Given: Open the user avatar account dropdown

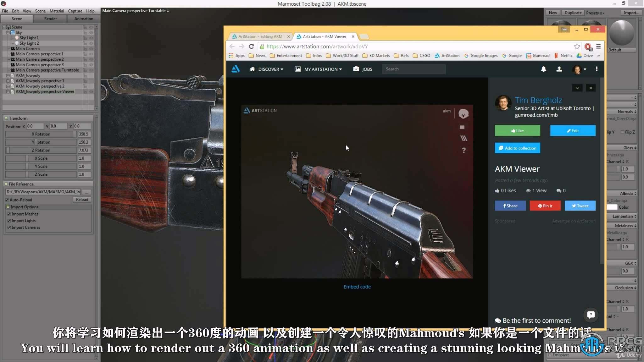Looking at the screenshot, I should 579,69.
